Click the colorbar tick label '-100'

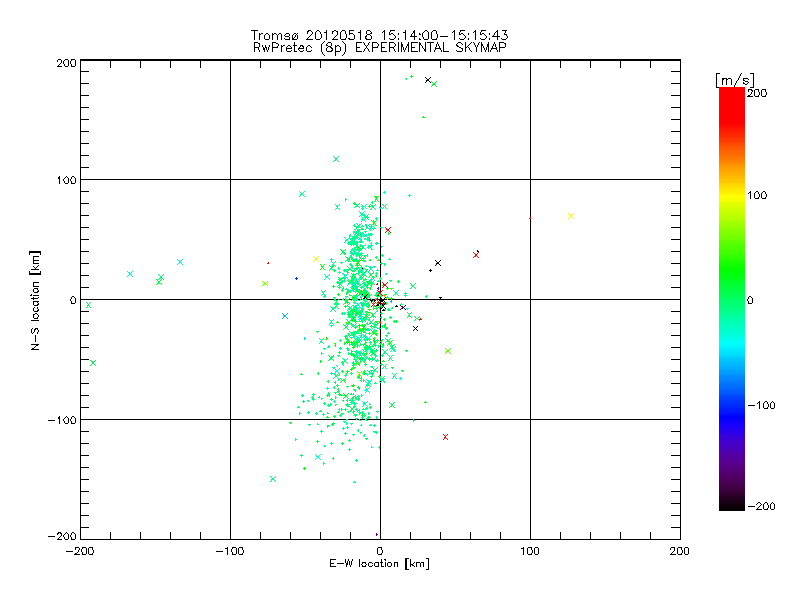pyautogui.click(x=761, y=405)
